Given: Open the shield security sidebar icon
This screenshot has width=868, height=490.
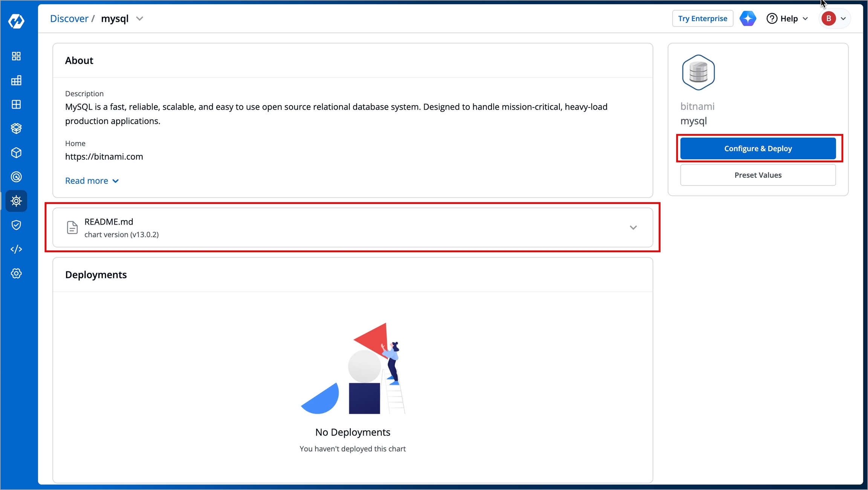Looking at the screenshot, I should 16,225.
